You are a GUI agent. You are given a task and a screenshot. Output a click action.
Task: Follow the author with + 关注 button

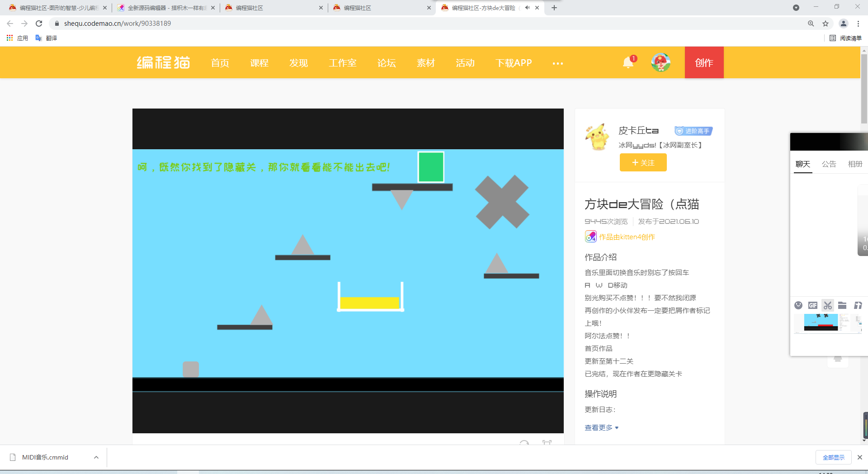tap(643, 162)
